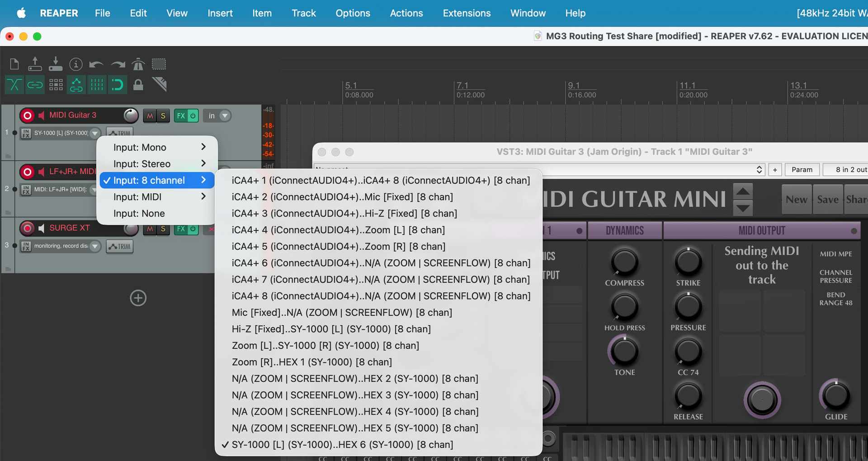Toggle FX bypass power on SURGE XT track
Image resolution: width=868 pixels, height=461 pixels.
click(193, 229)
